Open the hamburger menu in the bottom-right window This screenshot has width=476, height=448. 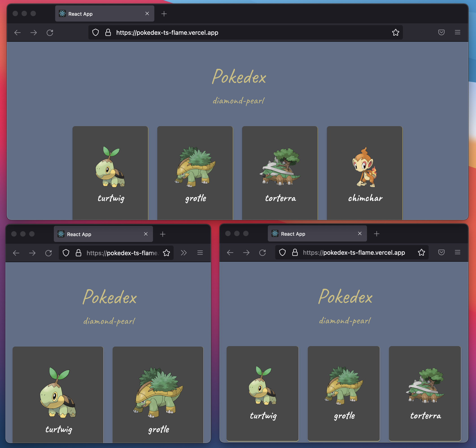pos(458,252)
